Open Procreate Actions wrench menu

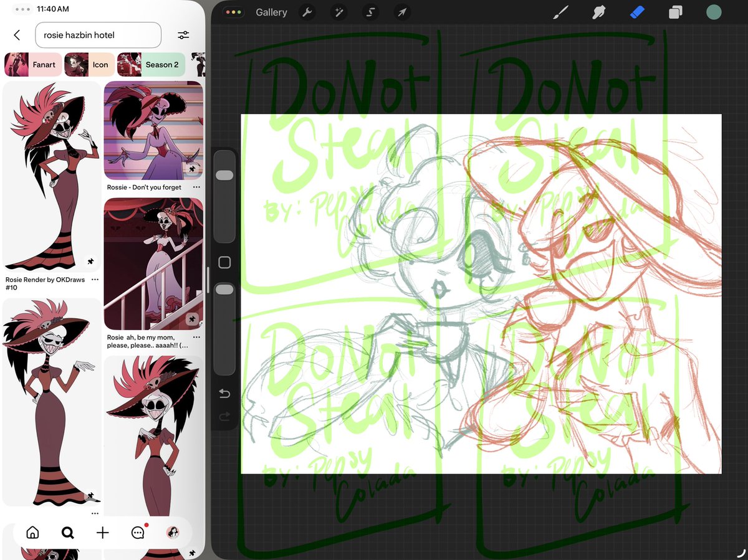(x=307, y=12)
